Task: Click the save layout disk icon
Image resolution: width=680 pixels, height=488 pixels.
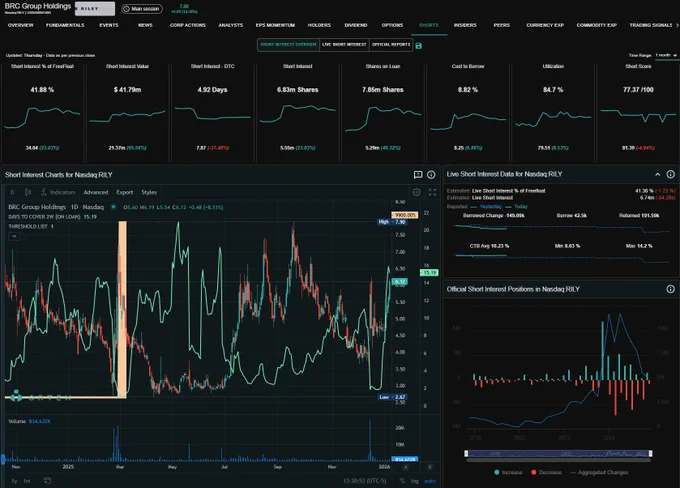Action: pyautogui.click(x=418, y=46)
